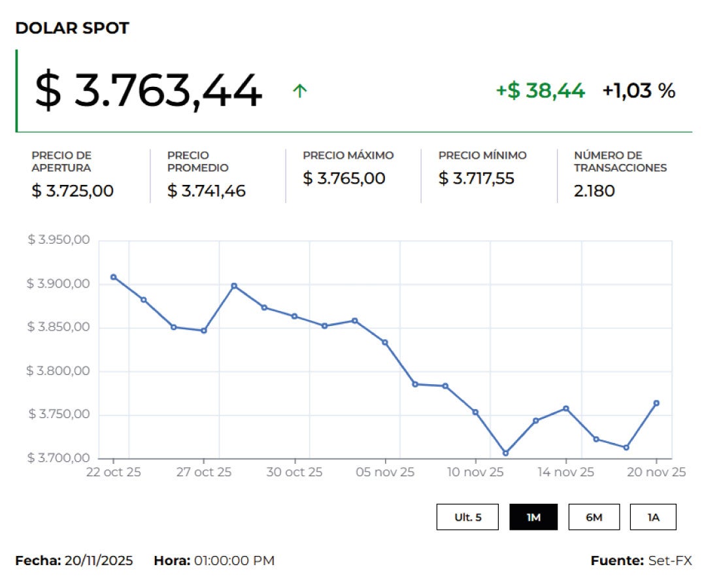Image resolution: width=706 pixels, height=588 pixels.
Task: Click the Precio Promedio value $ 3.741,46
Action: tap(207, 191)
